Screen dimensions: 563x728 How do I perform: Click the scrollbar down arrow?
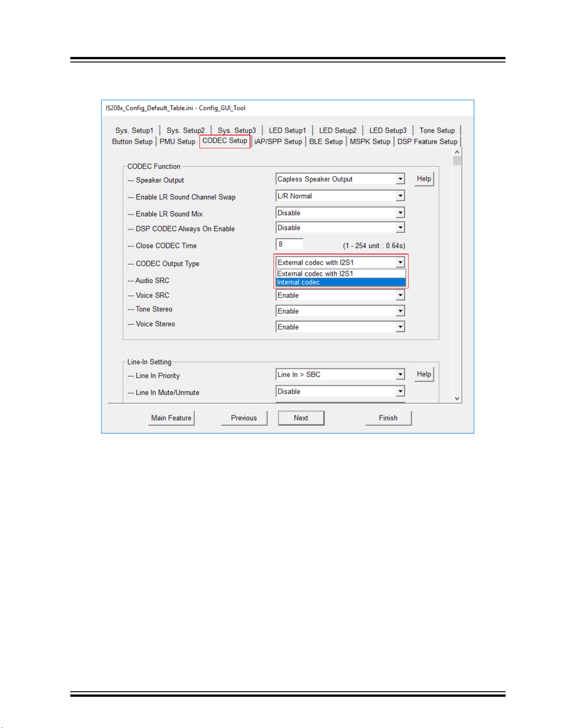pos(457,399)
